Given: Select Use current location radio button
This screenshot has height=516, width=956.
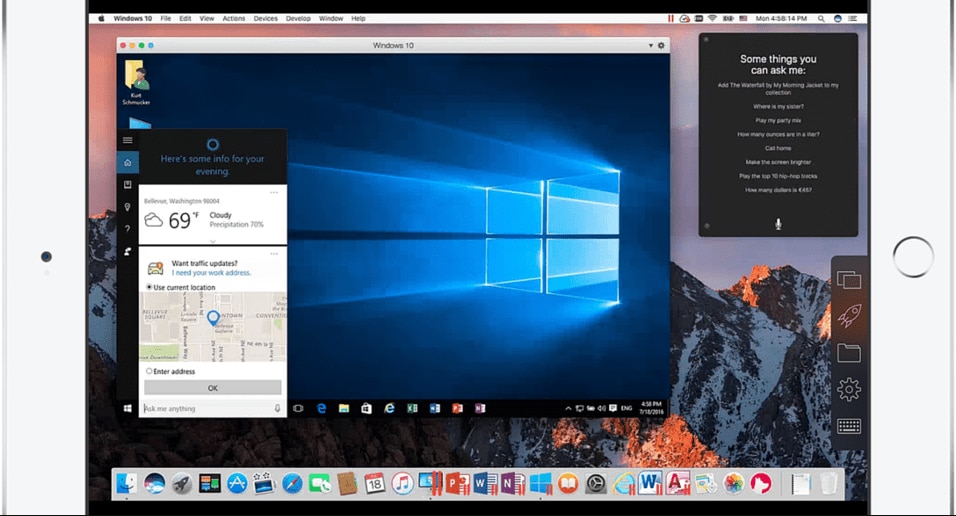Looking at the screenshot, I should click(149, 287).
